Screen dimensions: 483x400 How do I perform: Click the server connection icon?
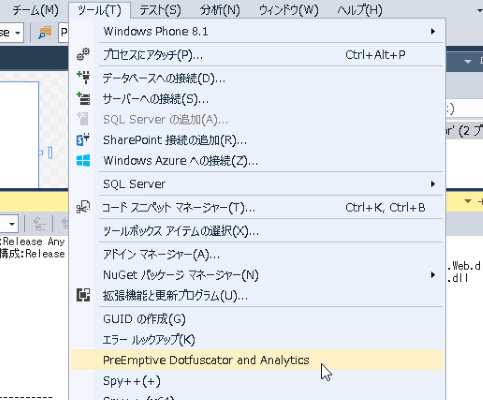pyautogui.click(x=83, y=99)
